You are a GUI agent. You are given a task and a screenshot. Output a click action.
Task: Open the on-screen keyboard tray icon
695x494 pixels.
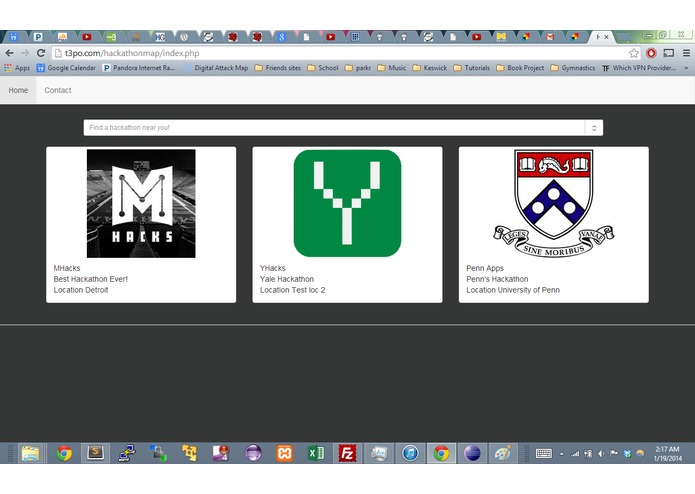pyautogui.click(x=544, y=453)
